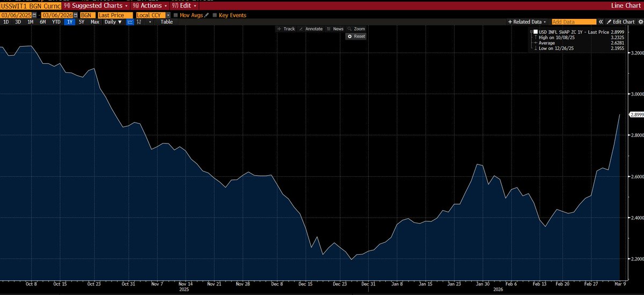The height and width of the screenshot is (295, 644).
Task: Select the 6M time range
Action: tap(42, 21)
